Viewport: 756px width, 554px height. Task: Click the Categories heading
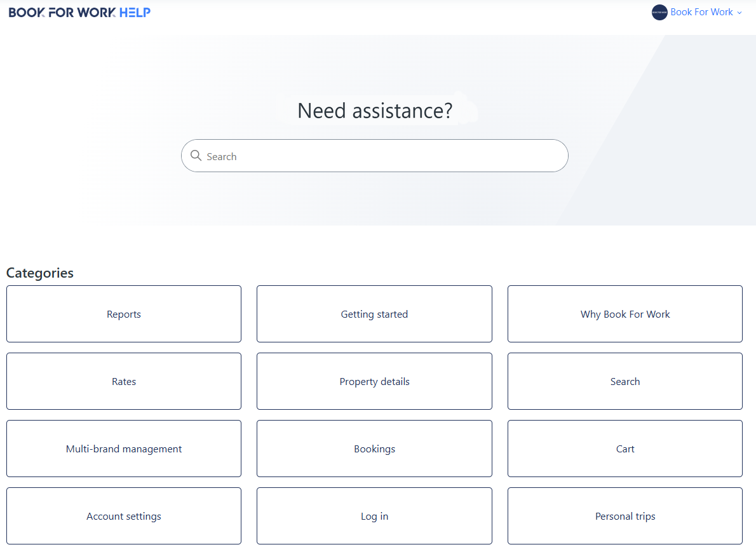click(x=40, y=273)
